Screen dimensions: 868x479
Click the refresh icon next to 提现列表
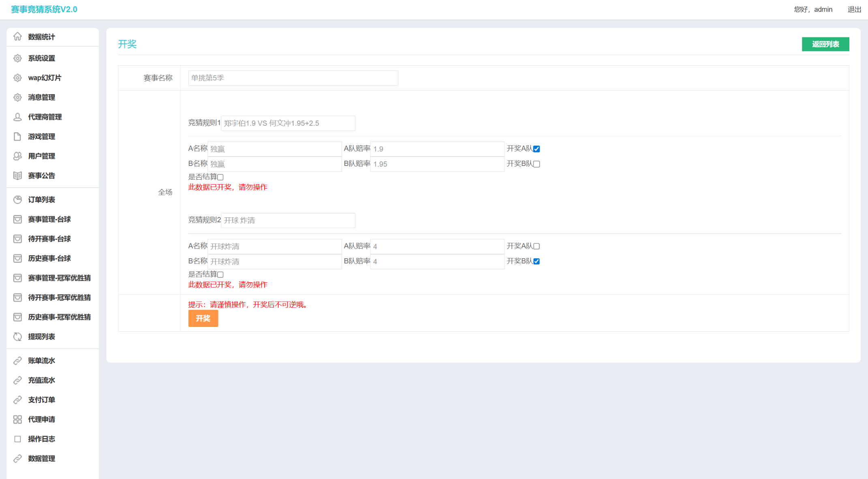click(17, 337)
